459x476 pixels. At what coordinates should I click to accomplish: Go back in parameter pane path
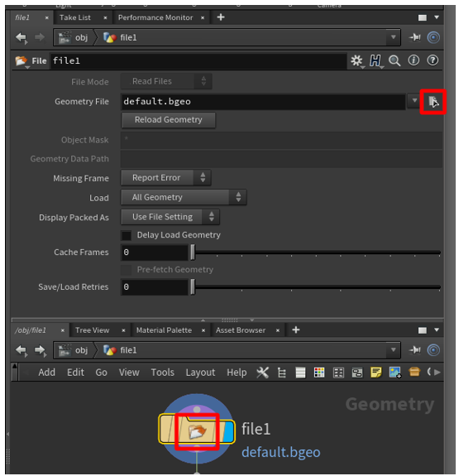point(22,37)
